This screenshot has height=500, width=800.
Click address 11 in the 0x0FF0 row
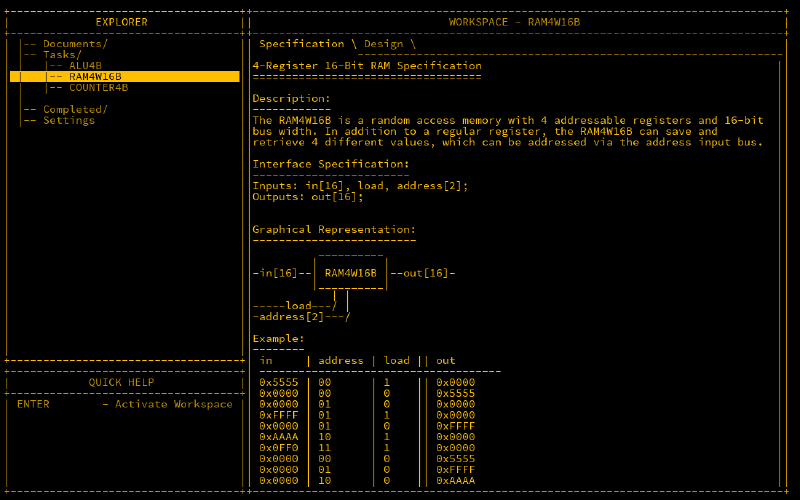tap(324, 448)
